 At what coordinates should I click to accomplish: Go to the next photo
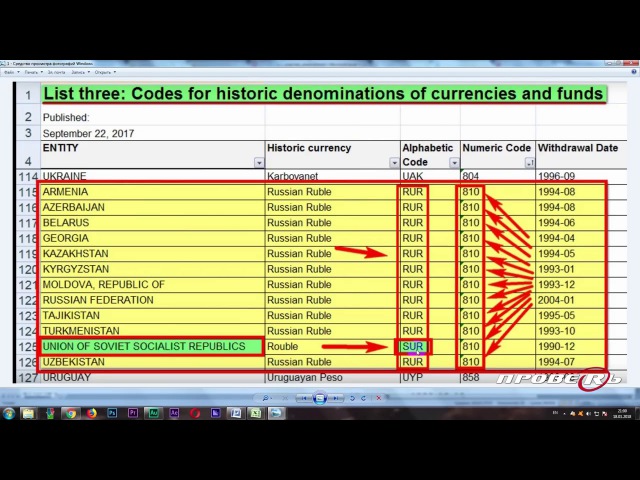pyautogui.click(x=337, y=398)
